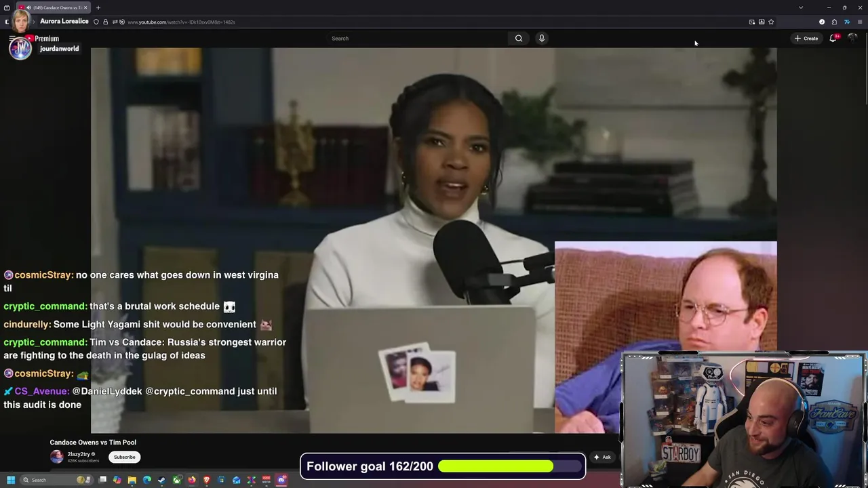Screen dimensions: 868x488
Task: Open the YouTube account avatar menu
Action: (853, 39)
